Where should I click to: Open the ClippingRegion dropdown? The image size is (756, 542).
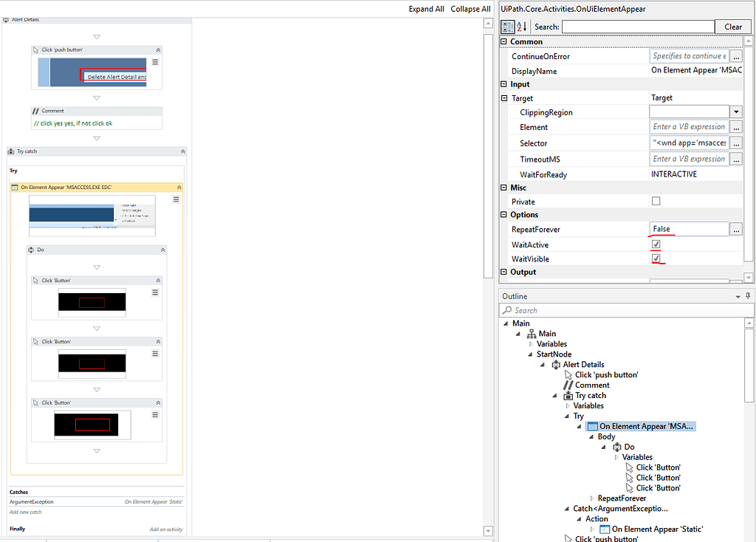pyautogui.click(x=736, y=112)
